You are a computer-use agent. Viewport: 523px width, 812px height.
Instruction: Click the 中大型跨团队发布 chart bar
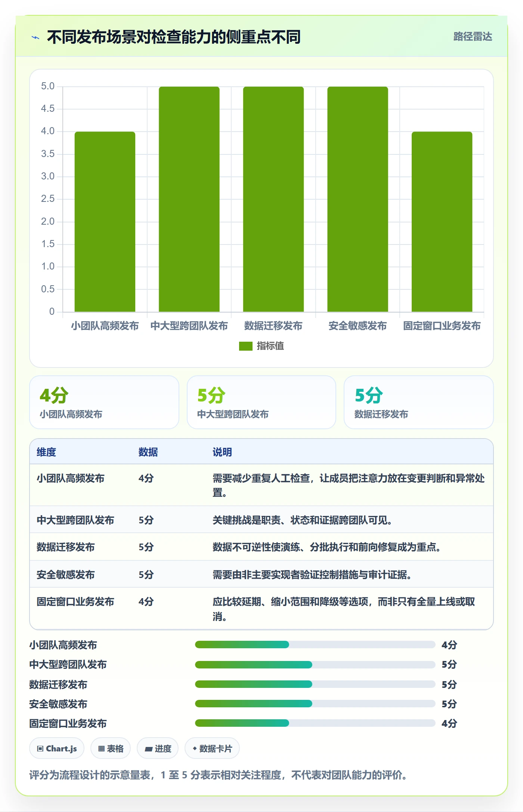pyautogui.click(x=189, y=199)
